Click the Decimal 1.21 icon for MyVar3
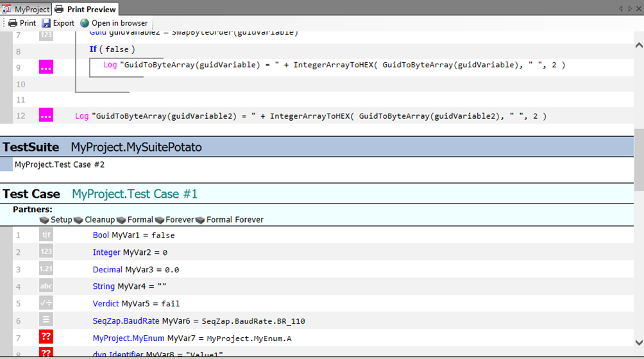The image size is (644, 359). [46, 269]
